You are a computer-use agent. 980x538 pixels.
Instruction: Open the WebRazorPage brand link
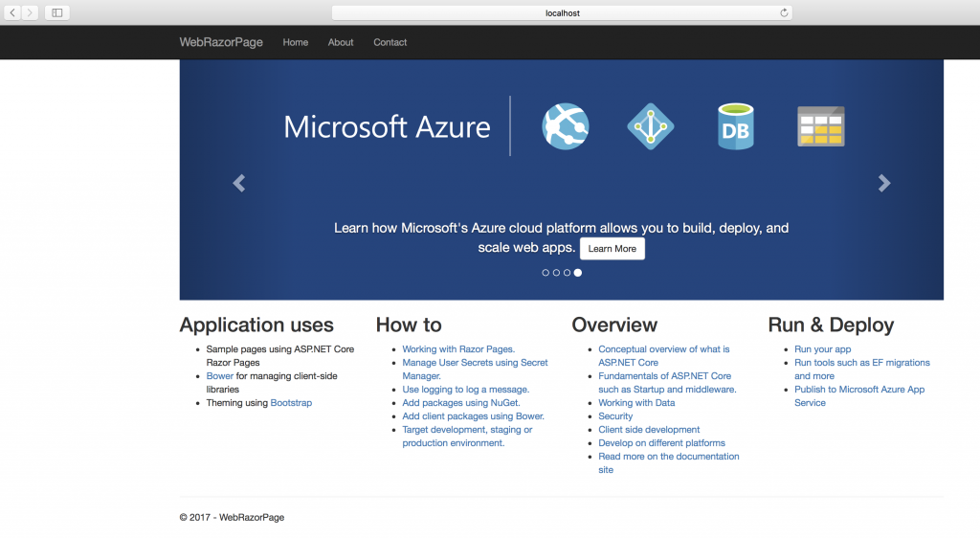pos(221,42)
